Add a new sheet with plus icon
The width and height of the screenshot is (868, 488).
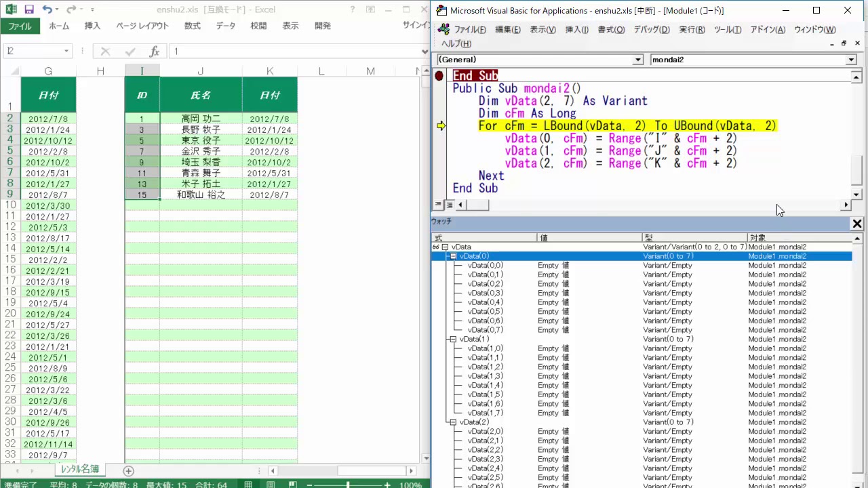(128, 471)
